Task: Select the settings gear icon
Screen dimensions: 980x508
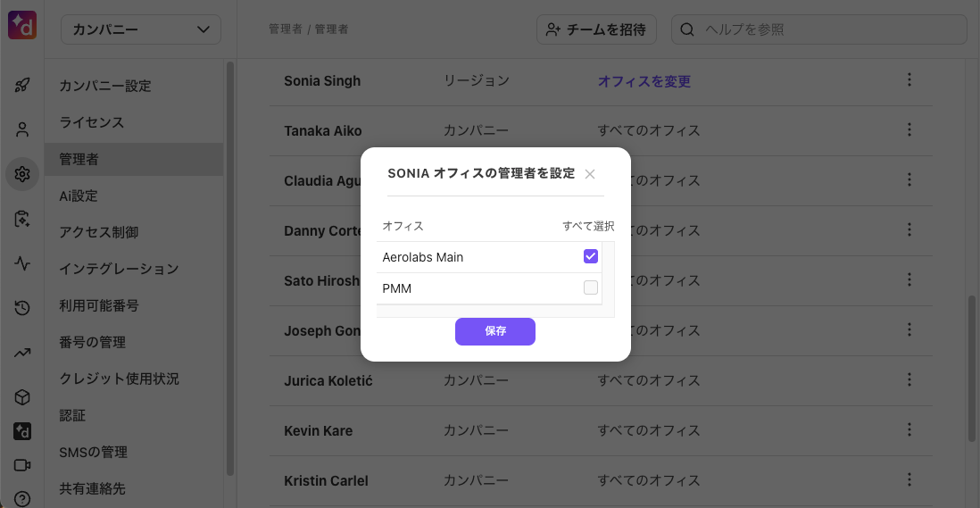Action: [22, 174]
